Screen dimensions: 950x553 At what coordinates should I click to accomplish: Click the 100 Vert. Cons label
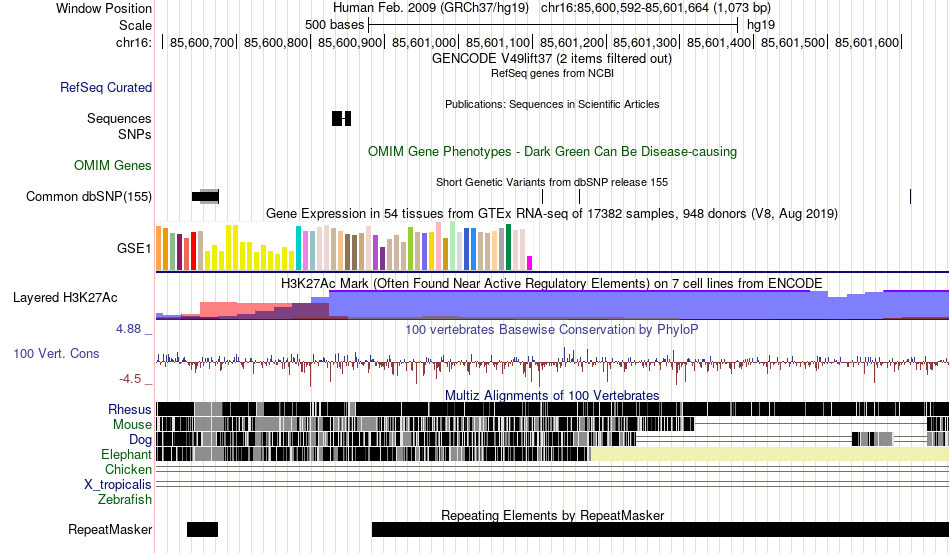(56, 354)
